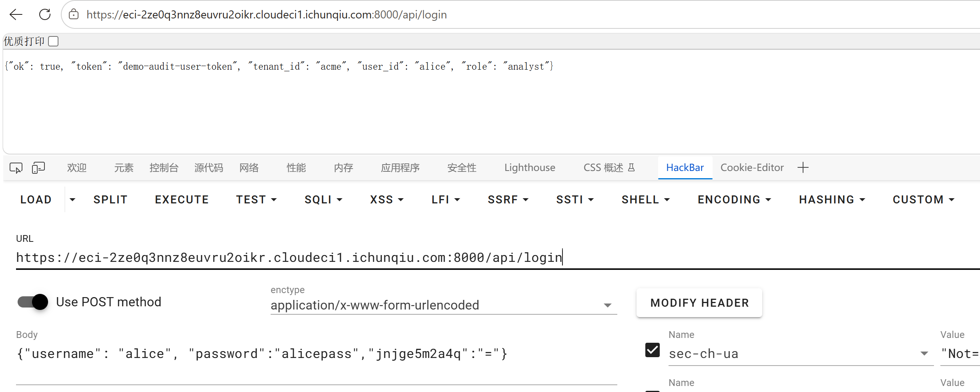Viewport: 980px width, 392px height.
Task: Open the SQLI payload menu
Action: pos(323,199)
